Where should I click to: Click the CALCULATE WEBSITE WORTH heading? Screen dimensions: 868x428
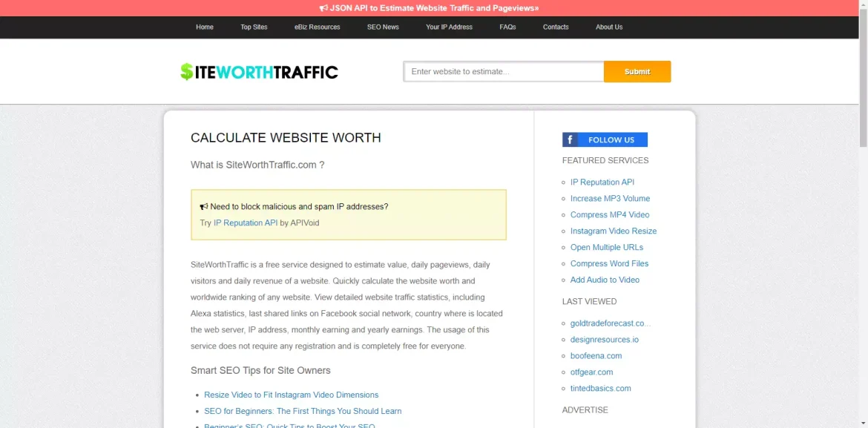[286, 138]
